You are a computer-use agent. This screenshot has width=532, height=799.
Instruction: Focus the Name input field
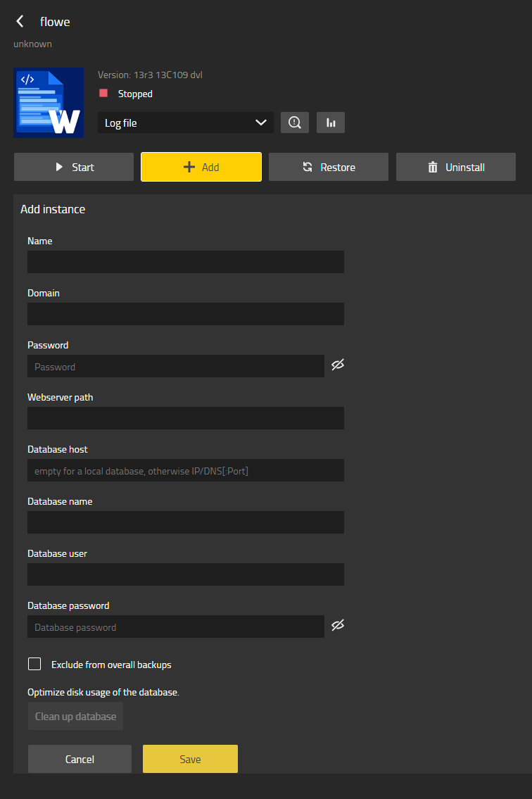[x=186, y=262]
